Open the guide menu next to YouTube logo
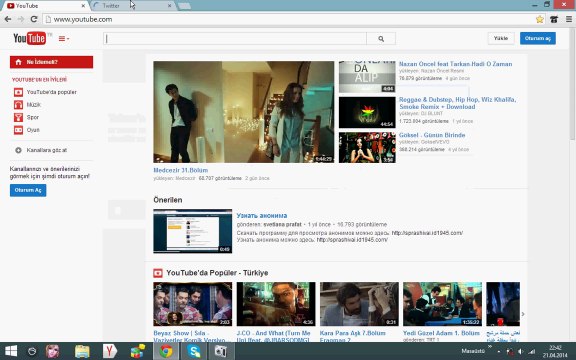Screen dimensions: 576x360 64,39
